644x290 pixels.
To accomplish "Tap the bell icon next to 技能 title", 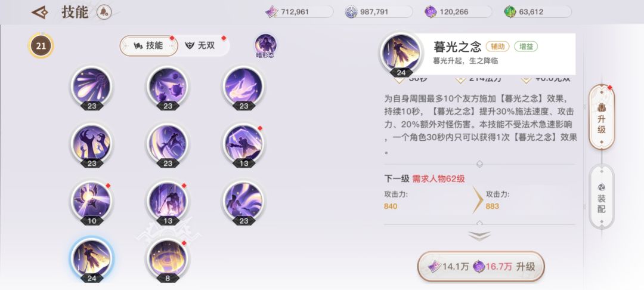I will point(104,13).
